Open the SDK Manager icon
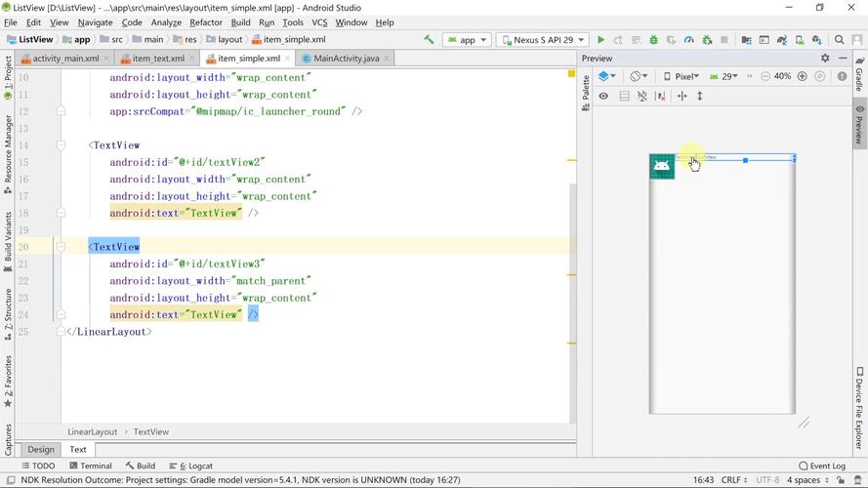The image size is (868, 488). [x=817, y=40]
